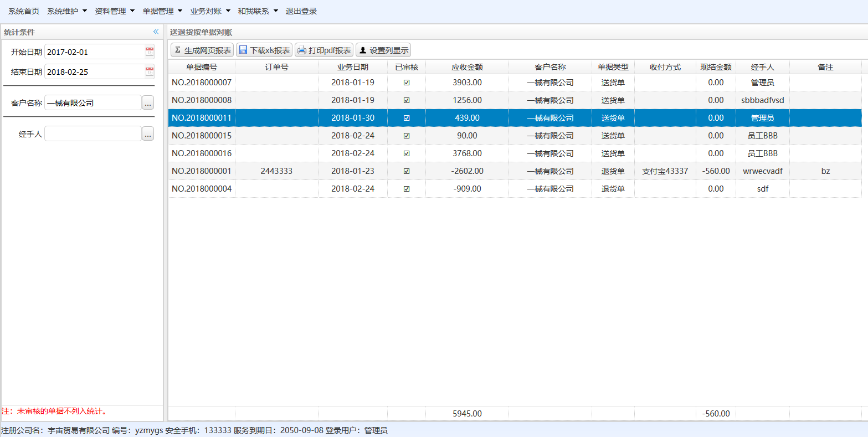The height and width of the screenshot is (437, 868).
Task: Click the 客户名称 input field
Action: coord(93,102)
